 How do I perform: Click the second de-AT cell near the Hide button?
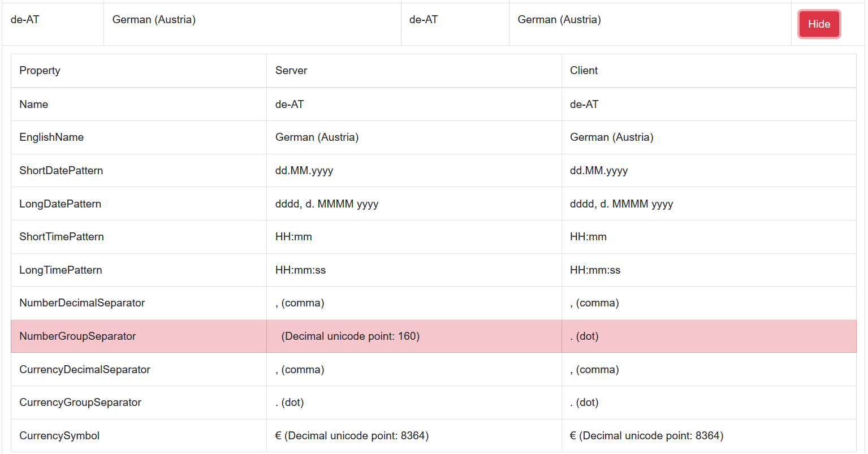click(424, 19)
